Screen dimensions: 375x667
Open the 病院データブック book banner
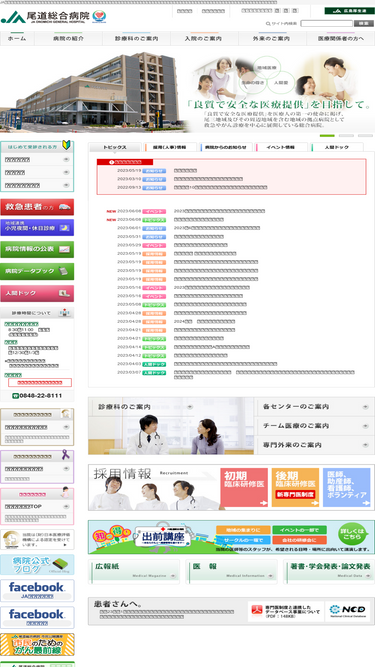click(37, 271)
